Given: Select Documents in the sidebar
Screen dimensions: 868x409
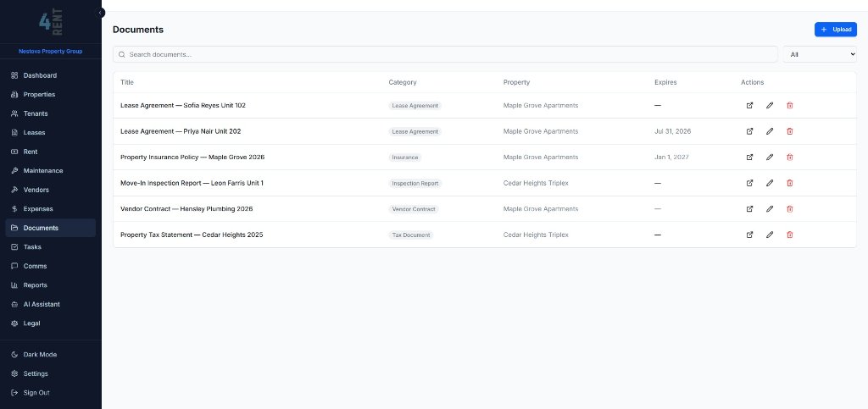Looking at the screenshot, I should (50, 228).
